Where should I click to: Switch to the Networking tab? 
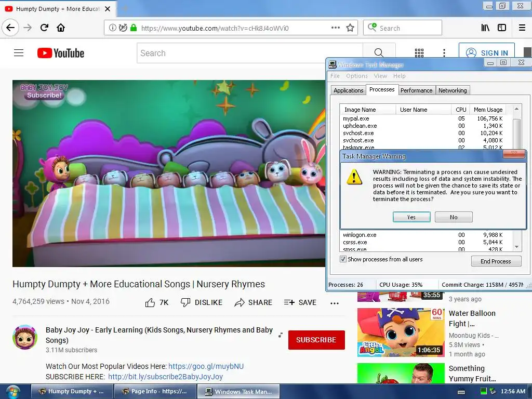pos(453,90)
